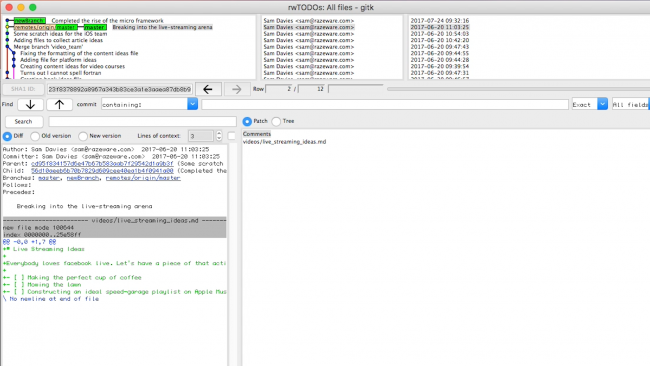Follow the newBranch branch link
650x366 pixels.
pos(83,178)
